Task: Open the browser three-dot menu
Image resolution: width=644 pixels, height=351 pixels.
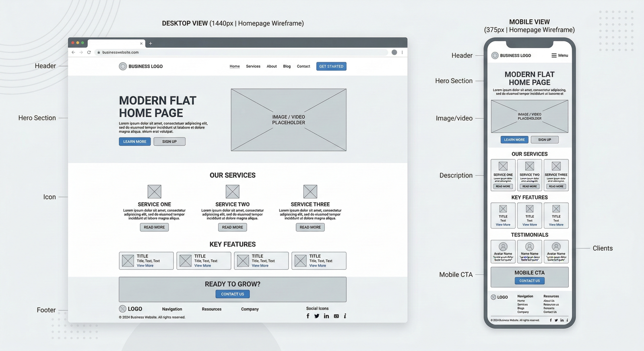Action: click(x=402, y=52)
